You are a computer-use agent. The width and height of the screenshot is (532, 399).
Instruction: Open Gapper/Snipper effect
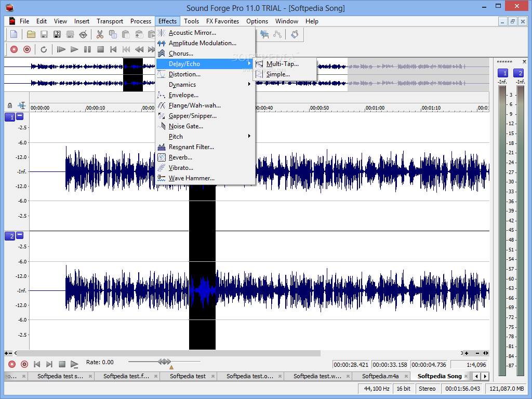(206, 116)
